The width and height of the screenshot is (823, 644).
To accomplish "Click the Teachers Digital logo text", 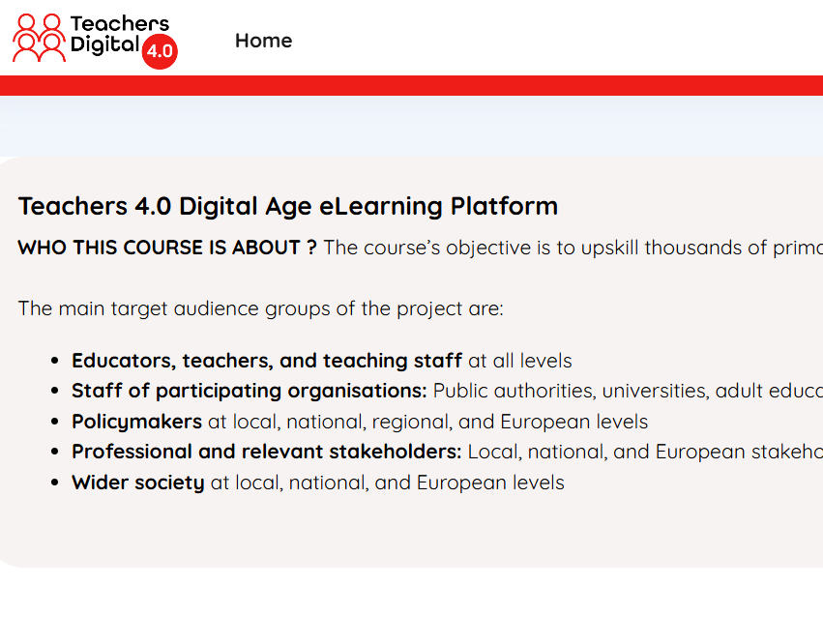I will coord(120,34).
